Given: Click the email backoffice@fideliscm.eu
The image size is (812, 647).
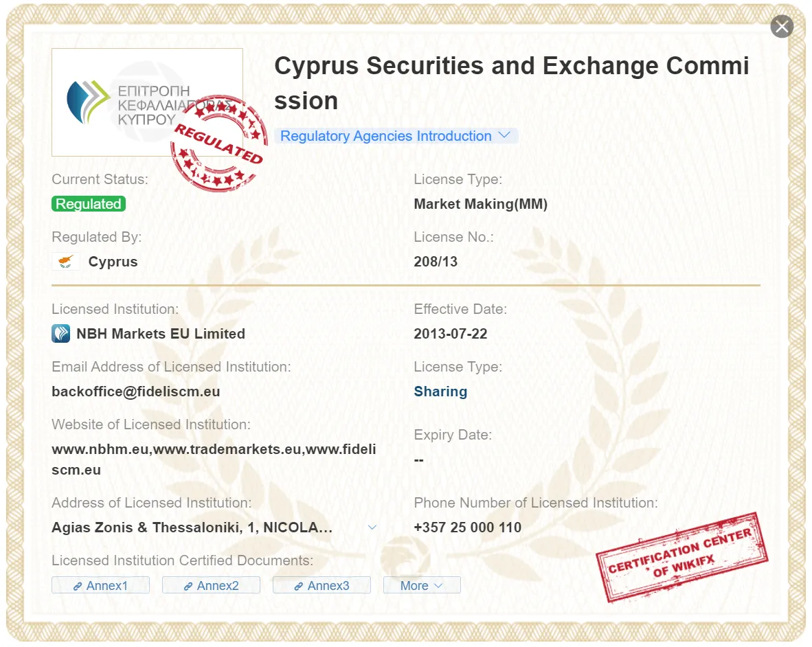Looking at the screenshot, I should (136, 391).
